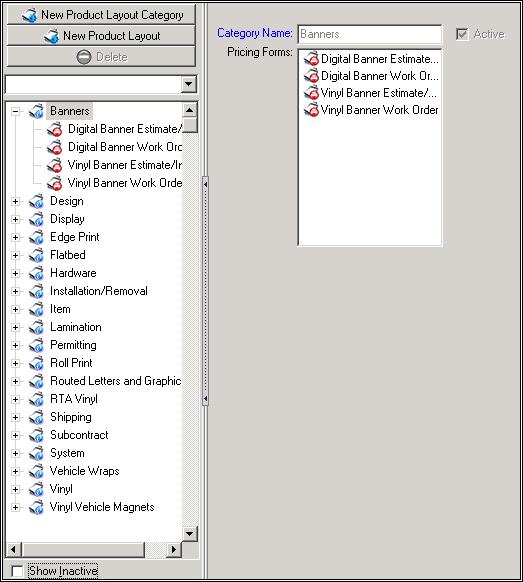
Task: Expand the Display category node
Action: pos(15,219)
